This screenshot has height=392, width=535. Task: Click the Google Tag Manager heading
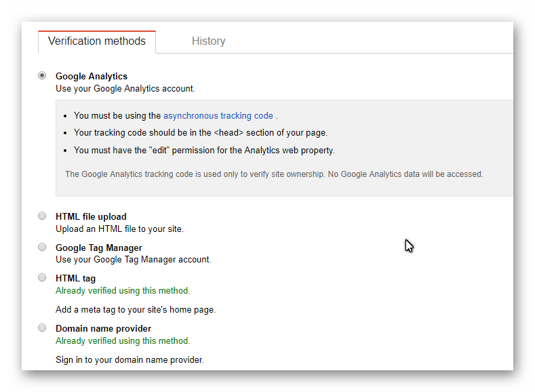pyautogui.click(x=99, y=248)
